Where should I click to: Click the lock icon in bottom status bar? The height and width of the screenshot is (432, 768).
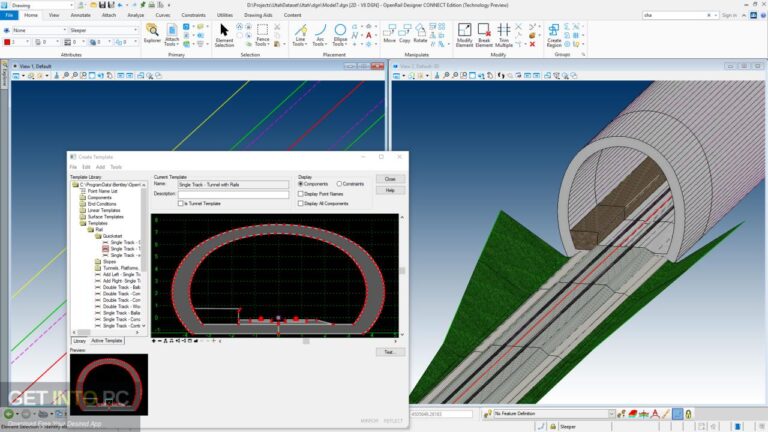tap(553, 427)
